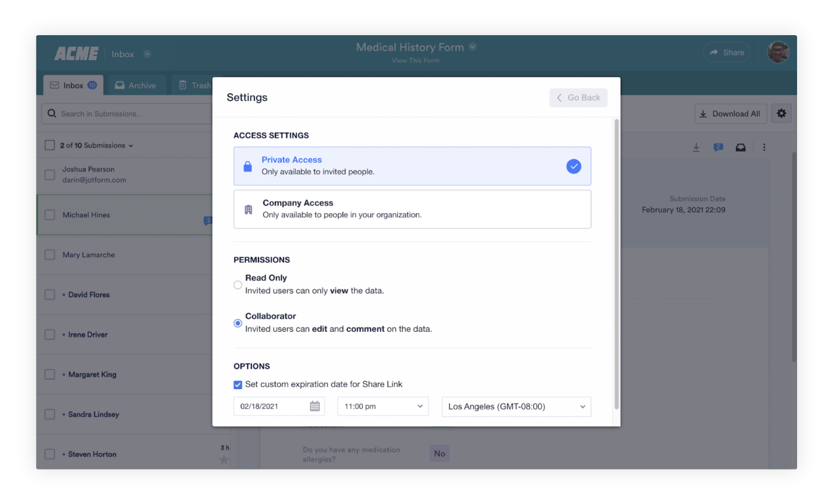Expand the 2 of 10 Submissions dropdown
834x504 pixels.
(x=97, y=145)
